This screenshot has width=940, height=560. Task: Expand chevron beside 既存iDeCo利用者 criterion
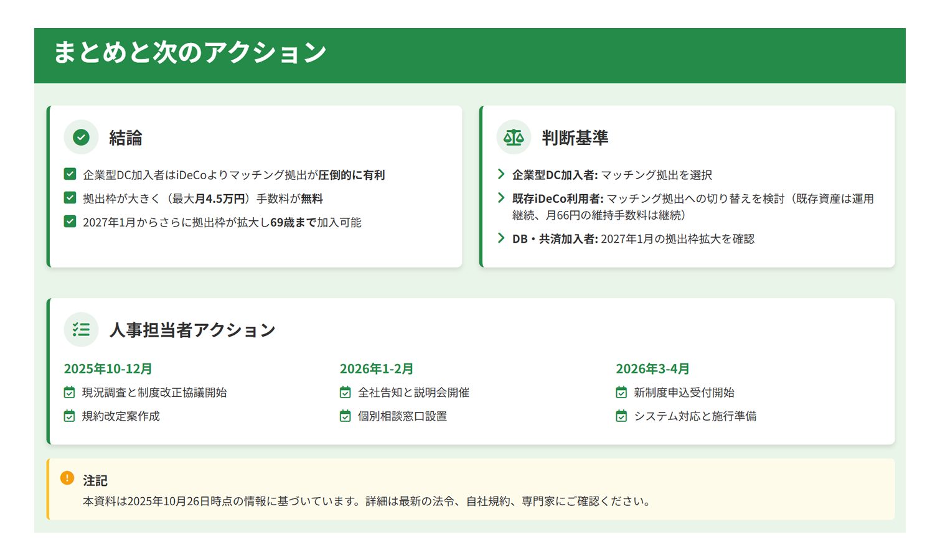(501, 198)
